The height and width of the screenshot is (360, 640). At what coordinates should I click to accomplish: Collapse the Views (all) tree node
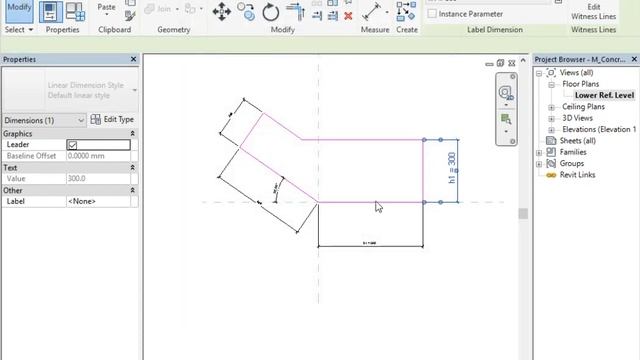tap(539, 73)
